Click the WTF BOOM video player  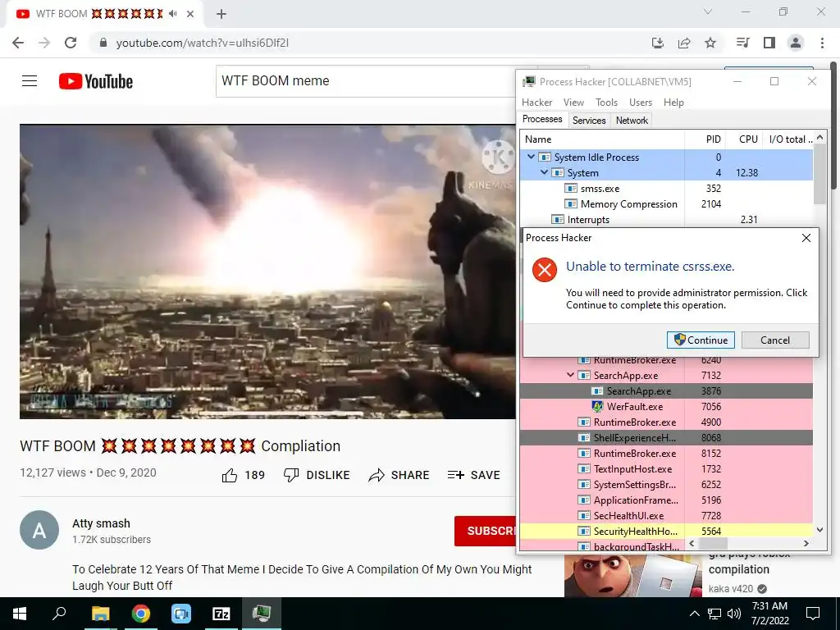267,272
